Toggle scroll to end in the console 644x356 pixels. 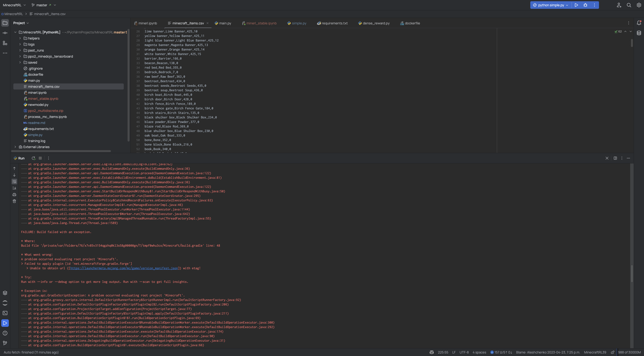pos(14,188)
